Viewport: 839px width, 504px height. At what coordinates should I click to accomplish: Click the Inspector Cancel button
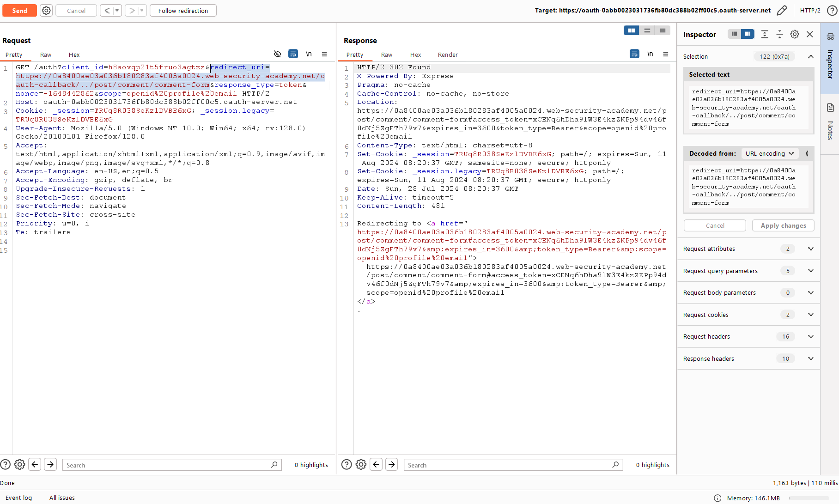tap(715, 225)
